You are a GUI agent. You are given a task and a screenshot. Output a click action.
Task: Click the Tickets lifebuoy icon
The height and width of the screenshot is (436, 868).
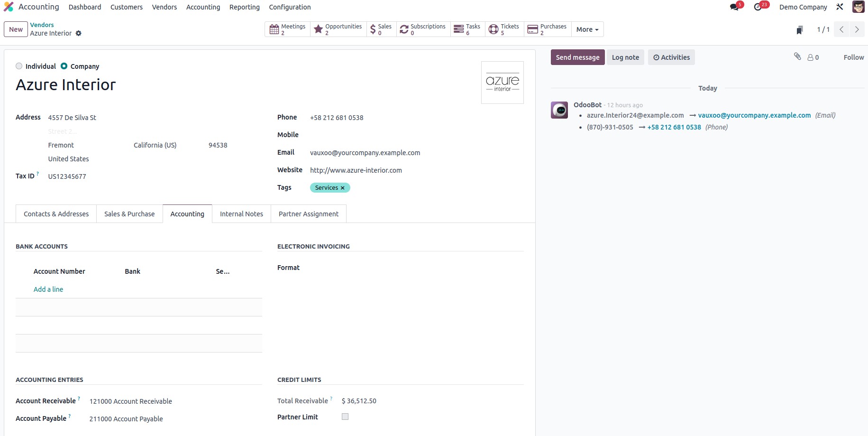(x=493, y=29)
